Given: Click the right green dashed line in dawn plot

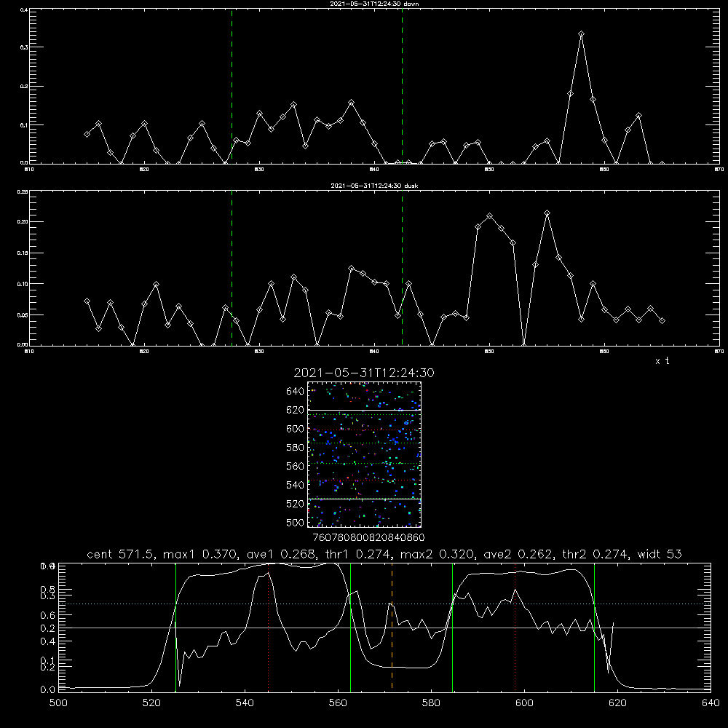Looking at the screenshot, I should [x=402, y=86].
